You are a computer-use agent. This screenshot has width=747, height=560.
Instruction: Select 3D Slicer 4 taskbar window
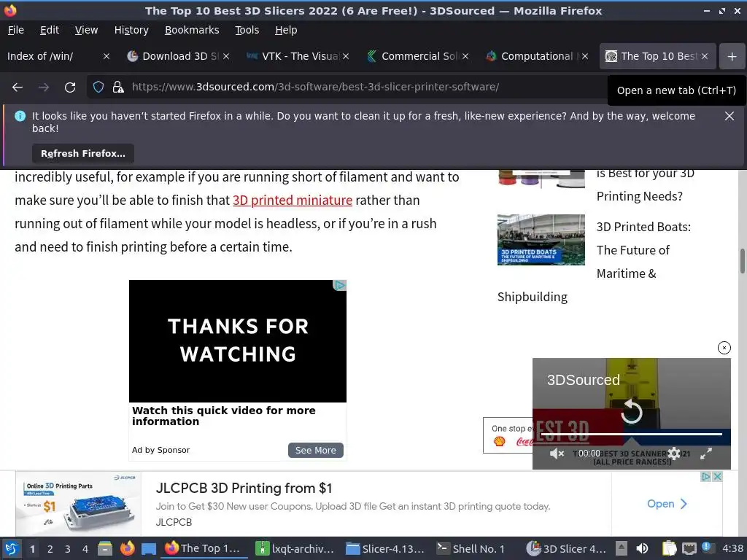pyautogui.click(x=566, y=549)
